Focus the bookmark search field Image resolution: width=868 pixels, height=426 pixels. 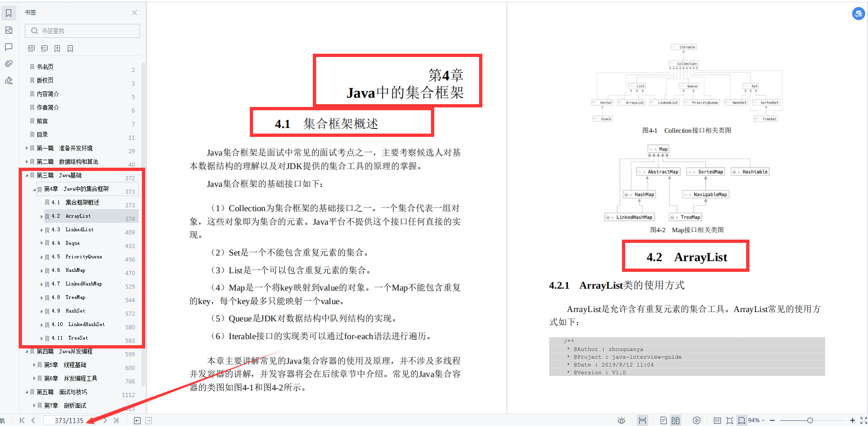(82, 31)
